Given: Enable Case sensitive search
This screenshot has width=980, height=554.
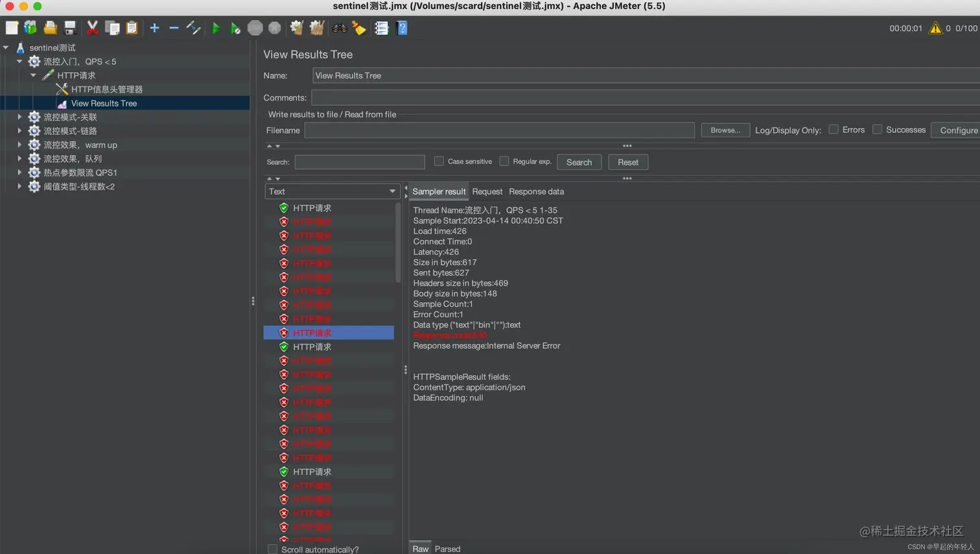Looking at the screenshot, I should [439, 162].
